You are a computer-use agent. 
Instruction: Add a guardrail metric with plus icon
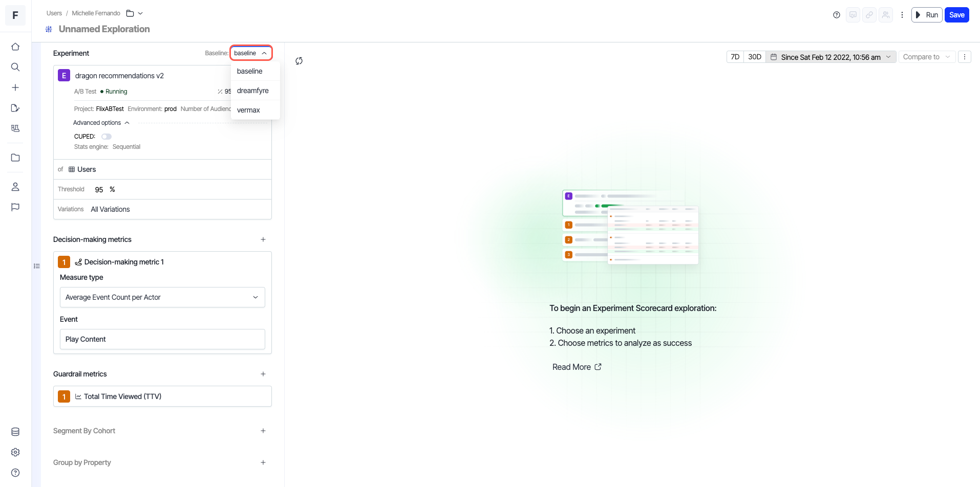263,374
